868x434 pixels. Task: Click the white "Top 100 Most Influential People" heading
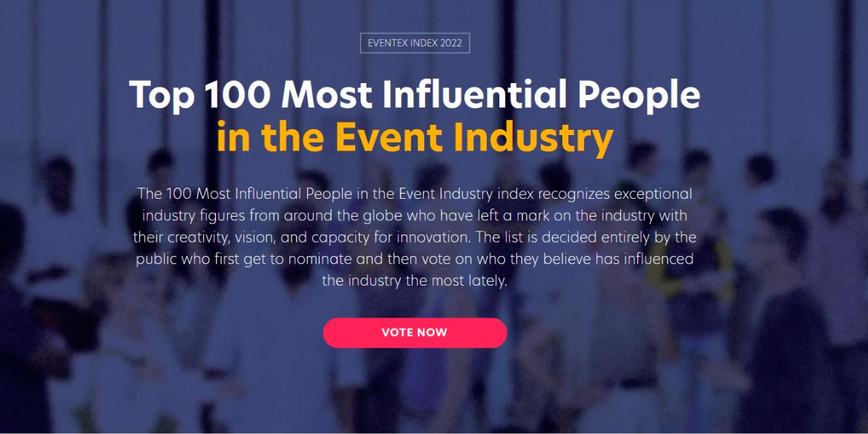[415, 95]
